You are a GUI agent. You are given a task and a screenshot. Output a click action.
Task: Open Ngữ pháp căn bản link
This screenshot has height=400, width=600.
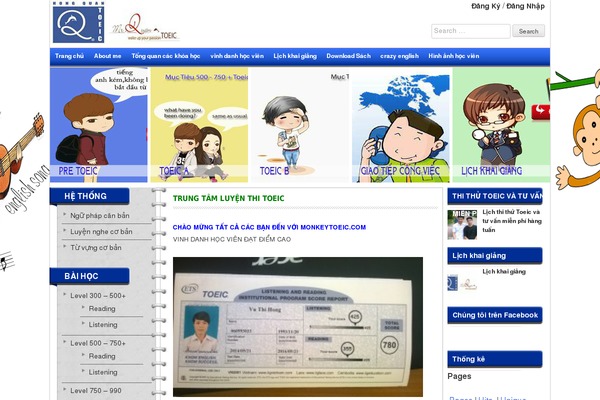100,216
